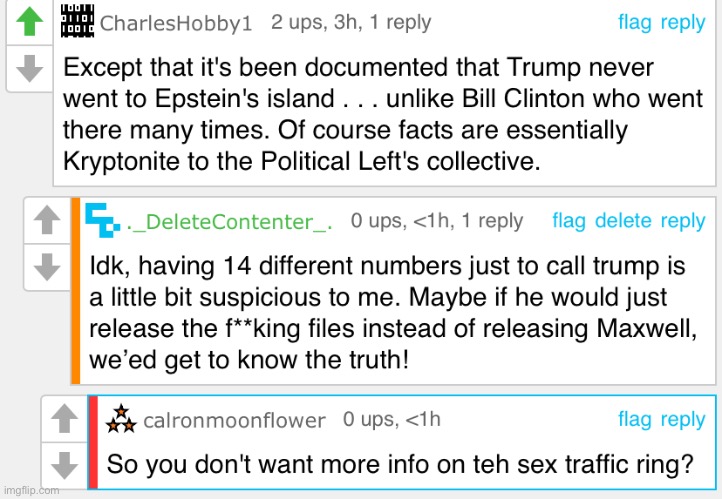Click calronmoonflower's star rank icon
Image resolution: width=722 pixels, height=499 pixels.
(x=121, y=419)
